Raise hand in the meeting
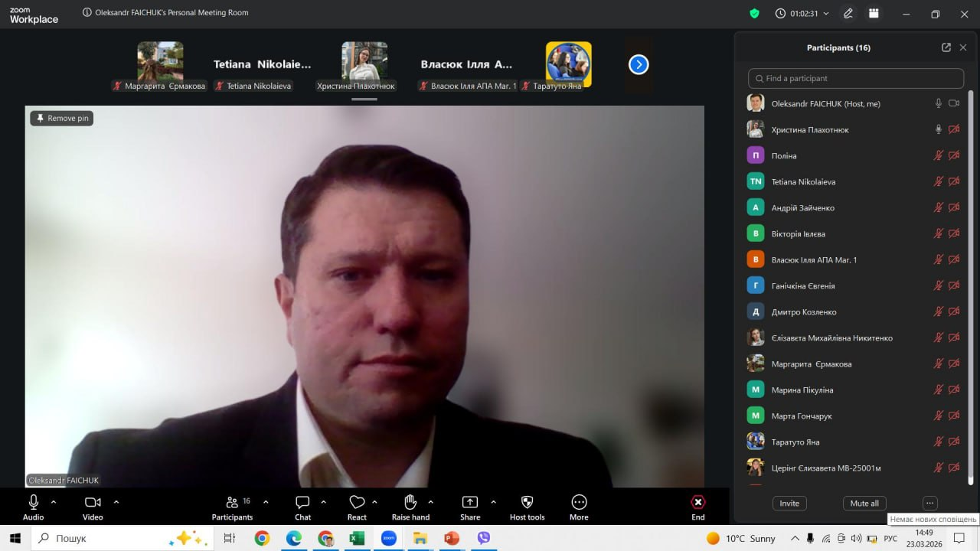This screenshot has height=551, width=980. pos(410,507)
